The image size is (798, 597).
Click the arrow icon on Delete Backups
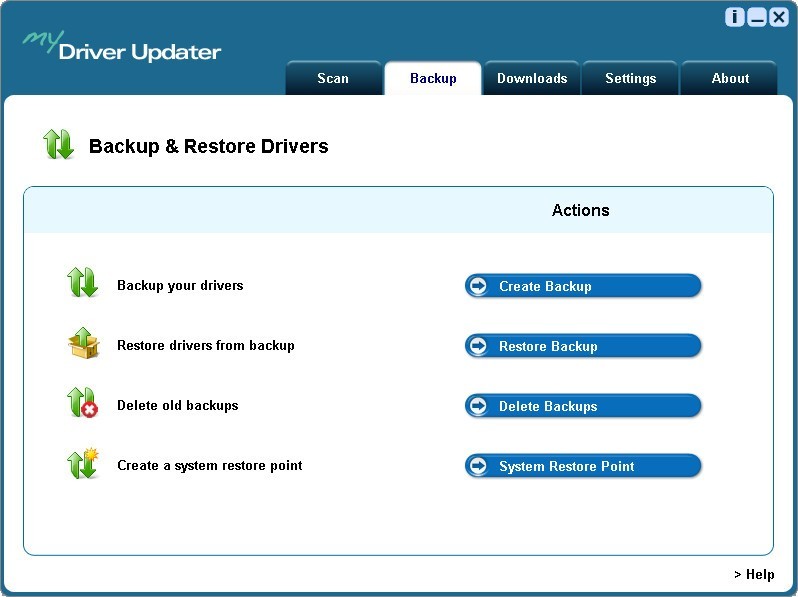point(478,406)
